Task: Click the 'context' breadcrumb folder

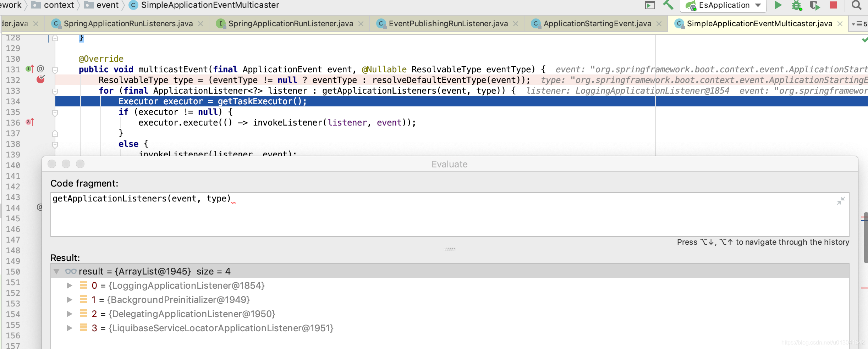Action: [x=53, y=5]
